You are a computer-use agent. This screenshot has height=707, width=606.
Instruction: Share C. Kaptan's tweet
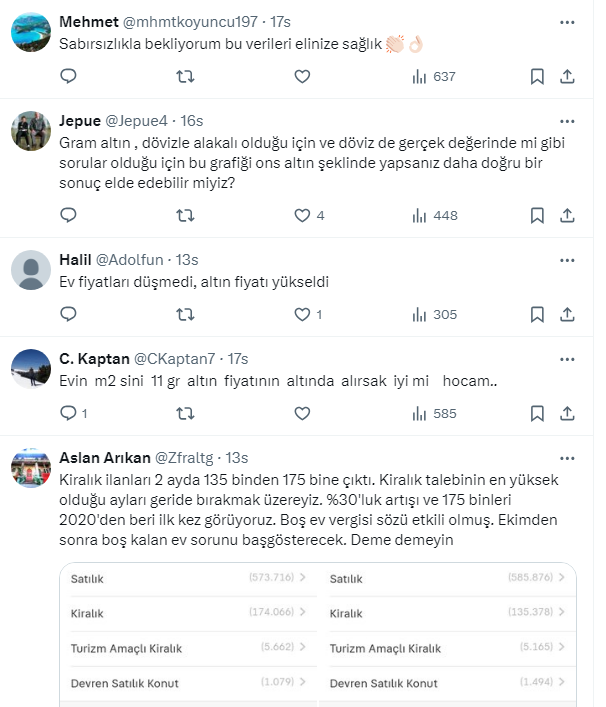click(x=567, y=412)
